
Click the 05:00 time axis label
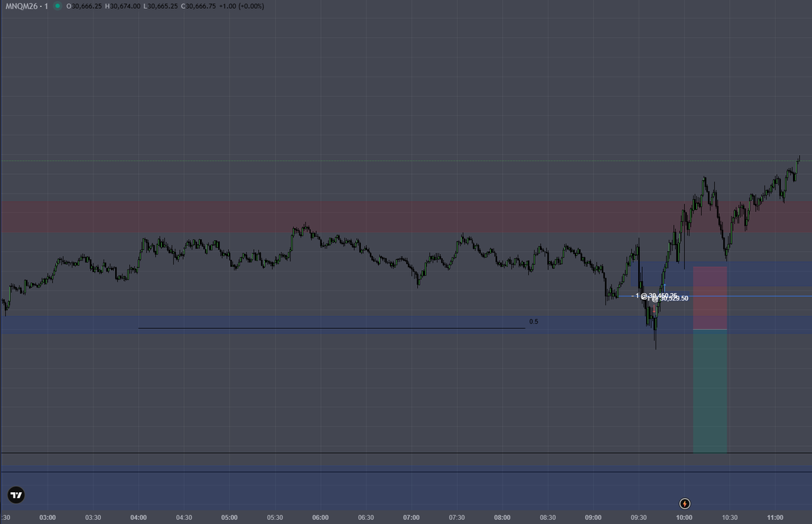click(x=230, y=517)
